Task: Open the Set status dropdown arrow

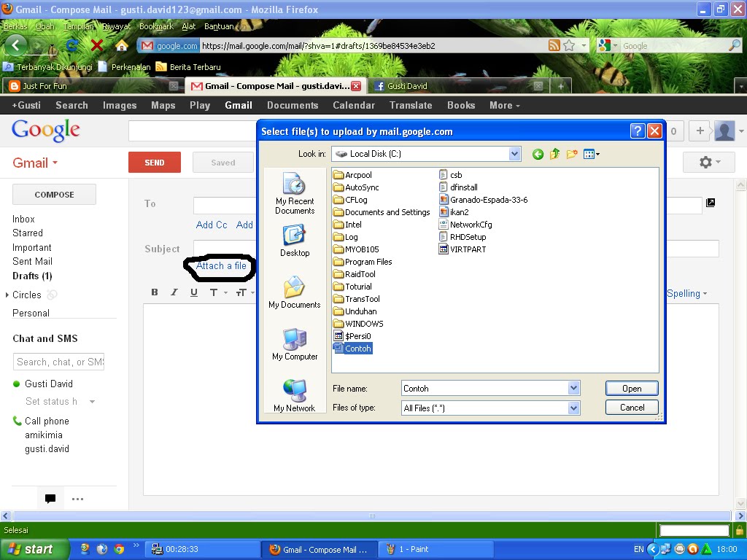Action: tap(93, 402)
